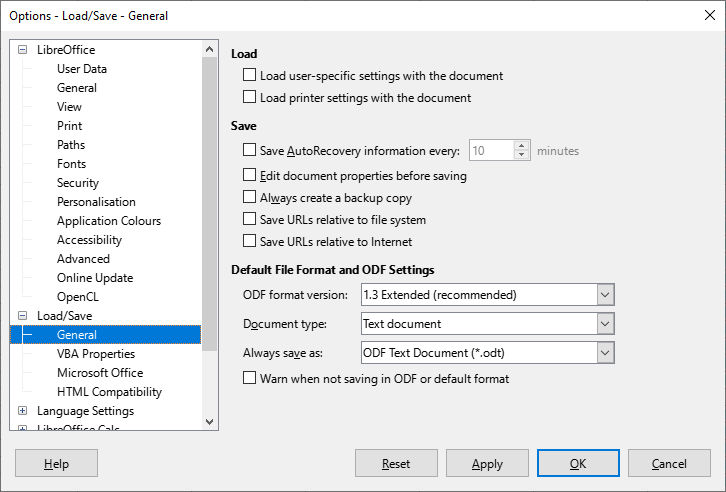Expand the Language Settings tree node
The image size is (726, 492).
23,411
